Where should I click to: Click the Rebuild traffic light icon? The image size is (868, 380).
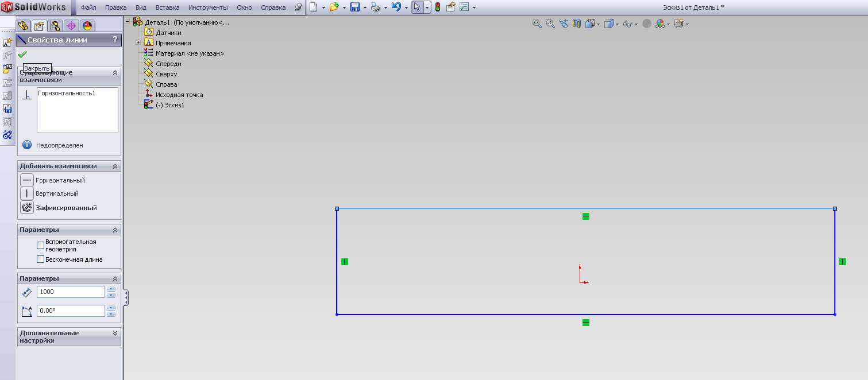pos(437,7)
